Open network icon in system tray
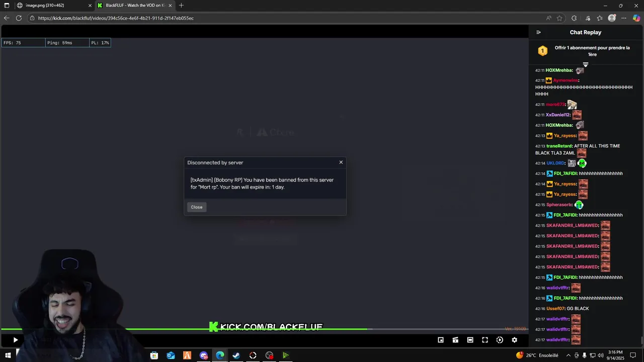This screenshot has width=644, height=362. 593,355
